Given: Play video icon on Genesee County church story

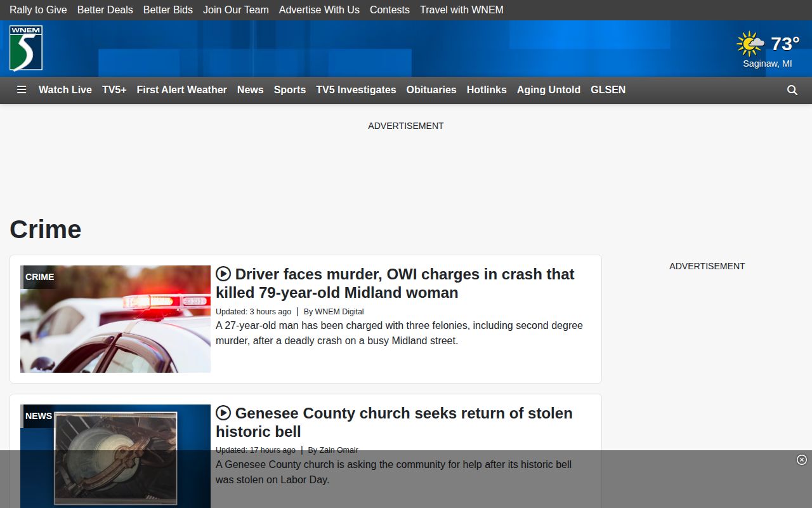Looking at the screenshot, I should (x=223, y=413).
